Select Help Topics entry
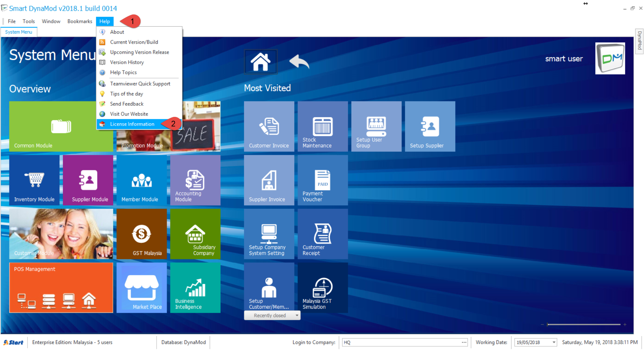644x350 pixels. point(139,72)
